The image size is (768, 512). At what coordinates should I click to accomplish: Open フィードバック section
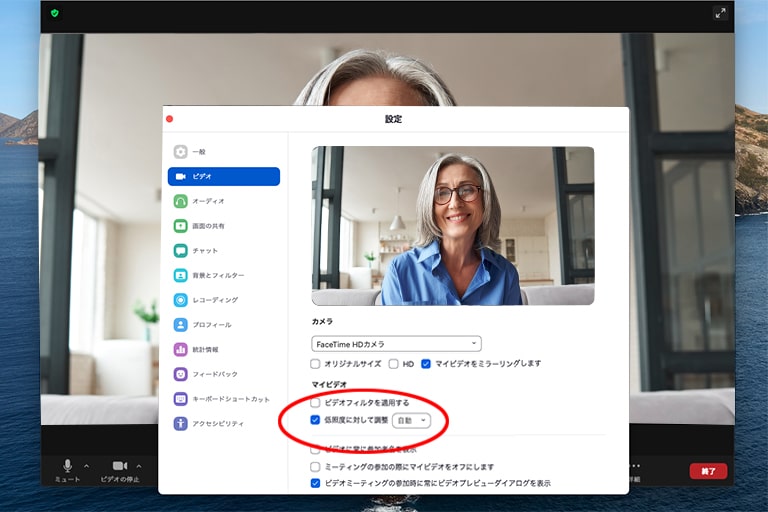pyautogui.click(x=224, y=374)
